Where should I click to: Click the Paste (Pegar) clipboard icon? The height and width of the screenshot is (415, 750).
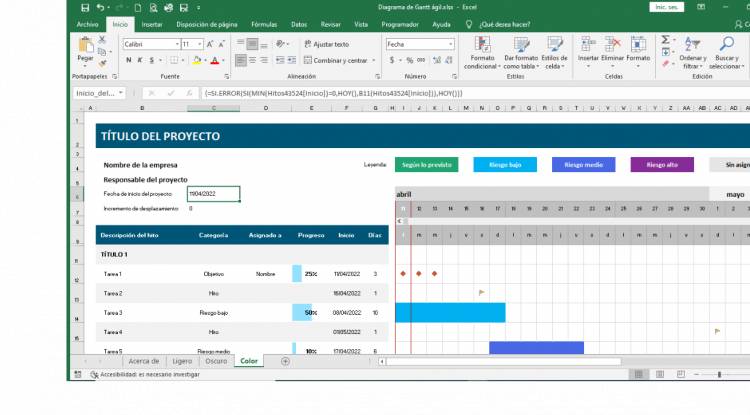[86, 45]
